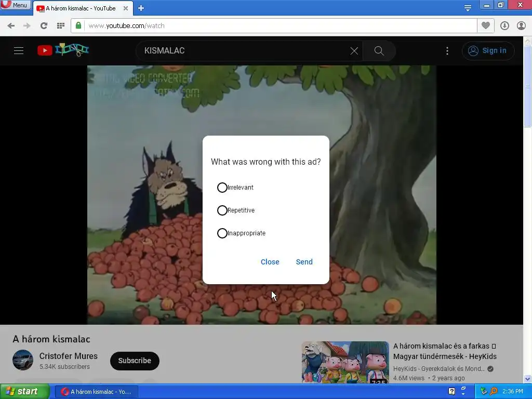Image resolution: width=532 pixels, height=399 pixels.
Task: Open the HeyKids suggested video thumbnail
Action: (x=345, y=362)
